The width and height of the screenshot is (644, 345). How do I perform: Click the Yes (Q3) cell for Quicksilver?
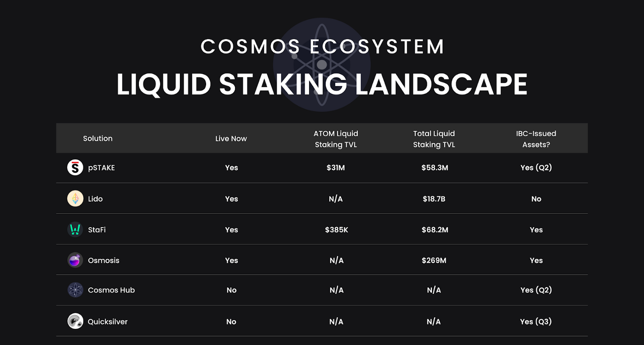[x=536, y=322]
